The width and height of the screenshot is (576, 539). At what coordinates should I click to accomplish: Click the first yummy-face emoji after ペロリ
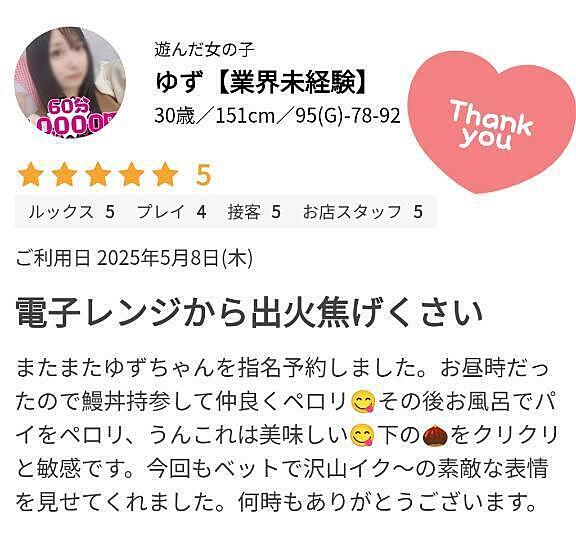click(x=364, y=402)
